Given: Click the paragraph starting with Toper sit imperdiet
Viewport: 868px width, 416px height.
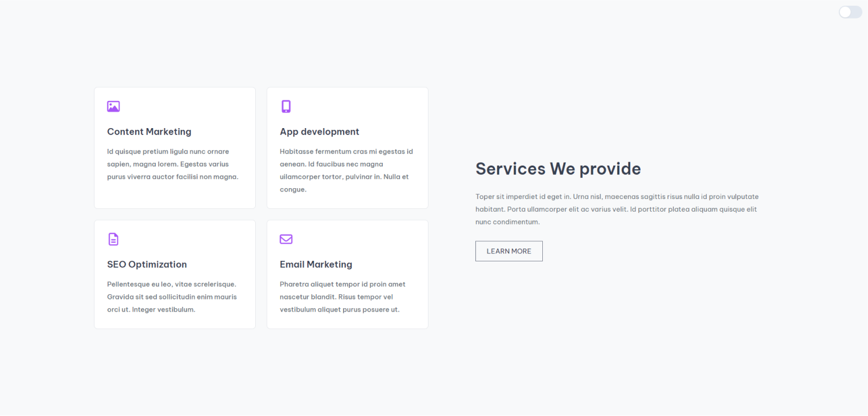Looking at the screenshot, I should [617, 209].
